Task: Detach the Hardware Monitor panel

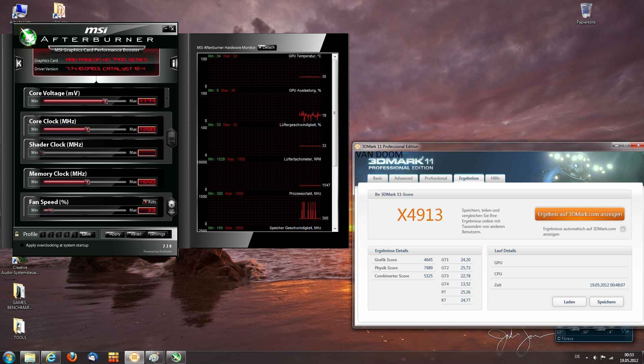Action: pos(267,48)
